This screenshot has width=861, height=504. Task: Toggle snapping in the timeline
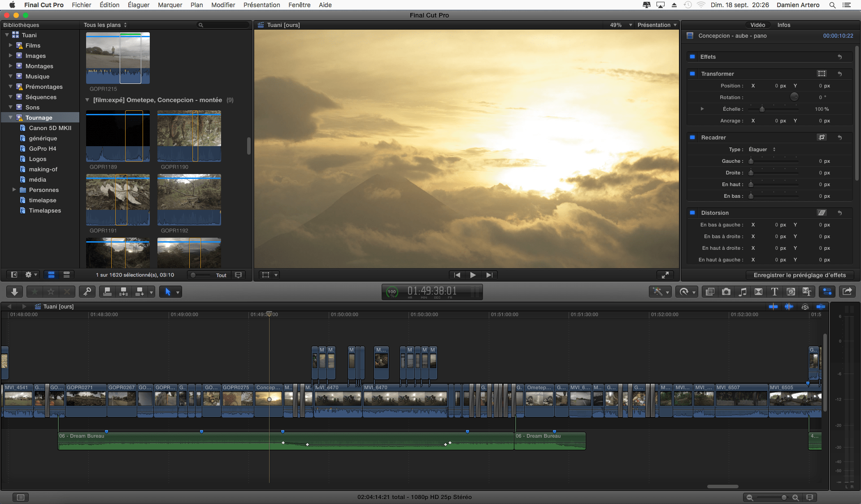coord(821,307)
